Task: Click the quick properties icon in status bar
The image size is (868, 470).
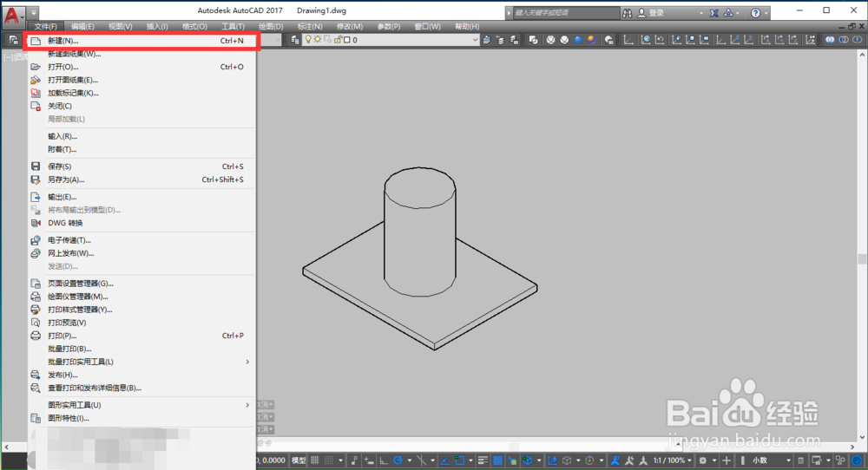Action: click(801, 460)
